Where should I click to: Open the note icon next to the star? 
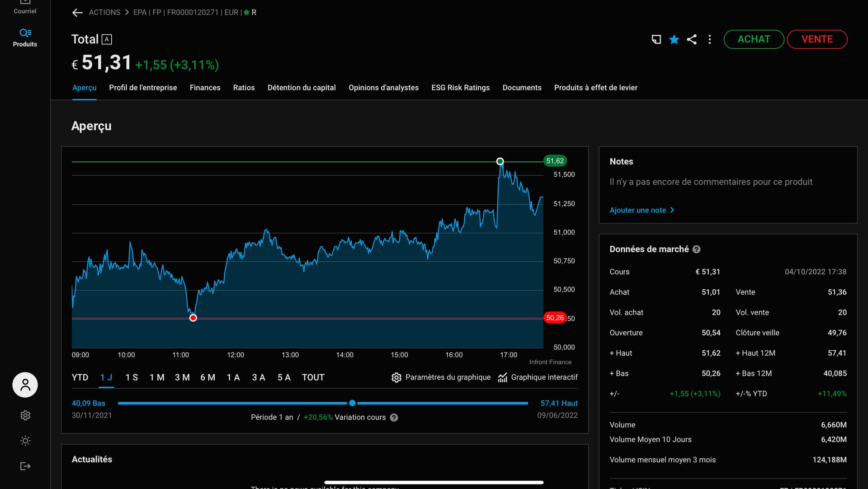pos(656,39)
